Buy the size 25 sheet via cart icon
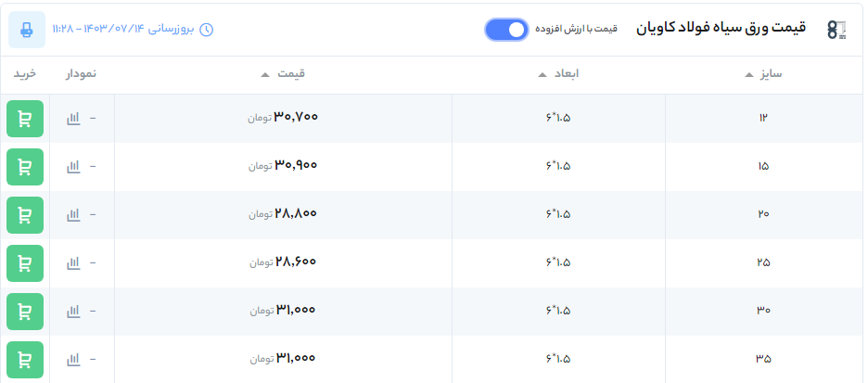Viewport: 868px width, 383px height. pos(25,262)
